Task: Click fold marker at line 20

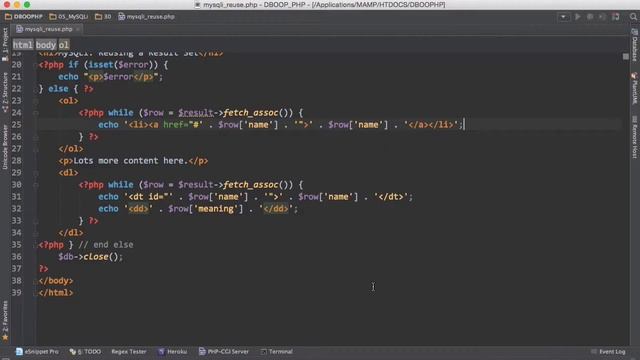Action: pyautogui.click(x=36, y=65)
